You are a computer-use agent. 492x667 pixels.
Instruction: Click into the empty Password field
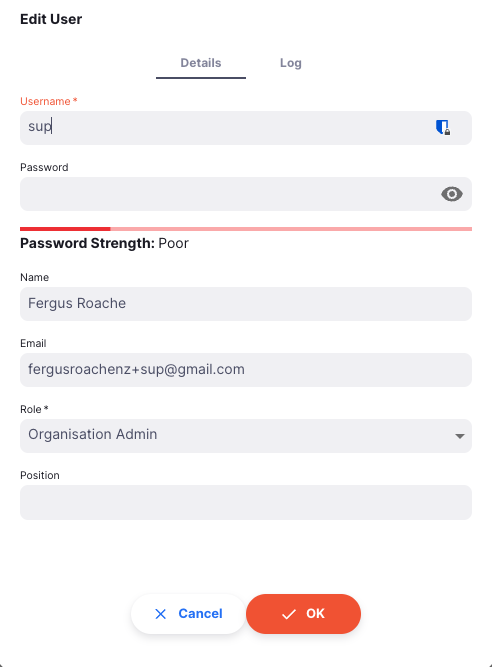(x=246, y=194)
